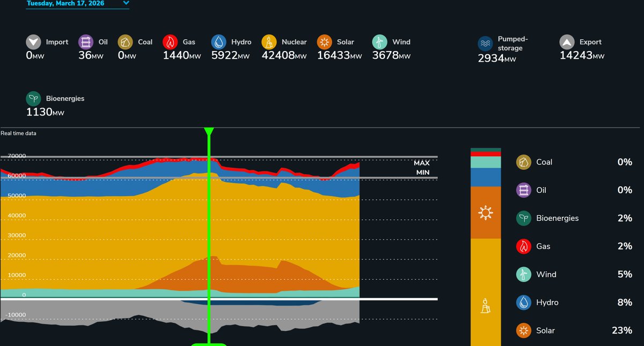The height and width of the screenshot is (346, 644).
Task: Click the Gas 1440 MW value
Action: [182, 55]
